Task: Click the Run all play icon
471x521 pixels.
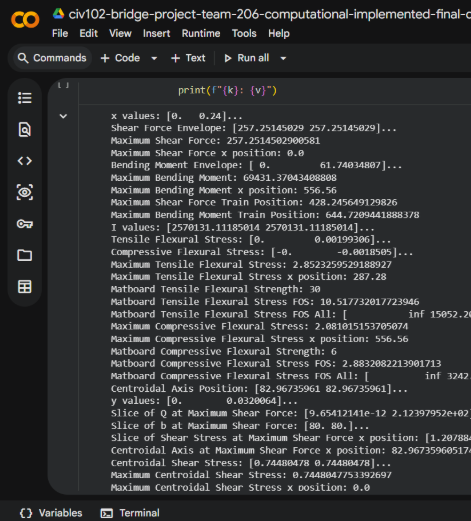Action: [228, 58]
